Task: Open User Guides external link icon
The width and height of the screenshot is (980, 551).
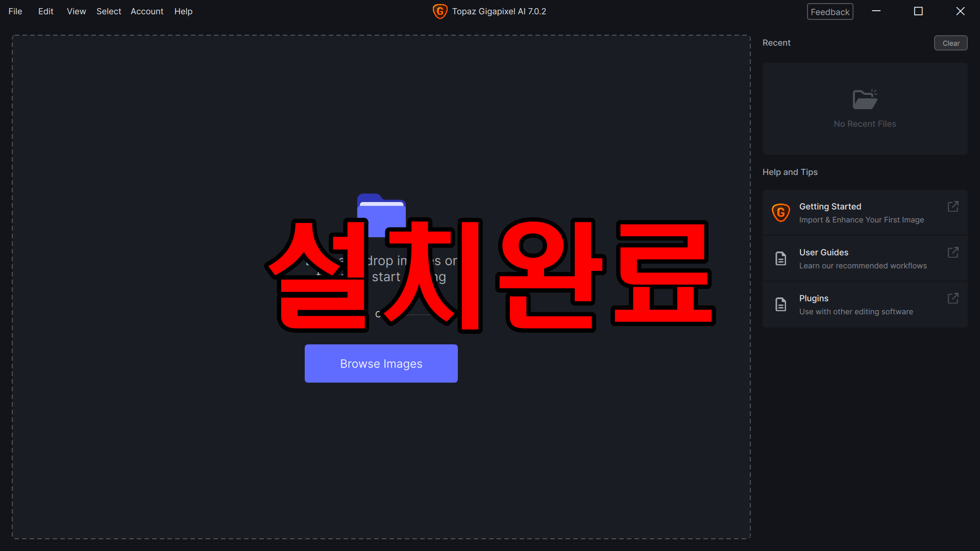Action: click(952, 253)
